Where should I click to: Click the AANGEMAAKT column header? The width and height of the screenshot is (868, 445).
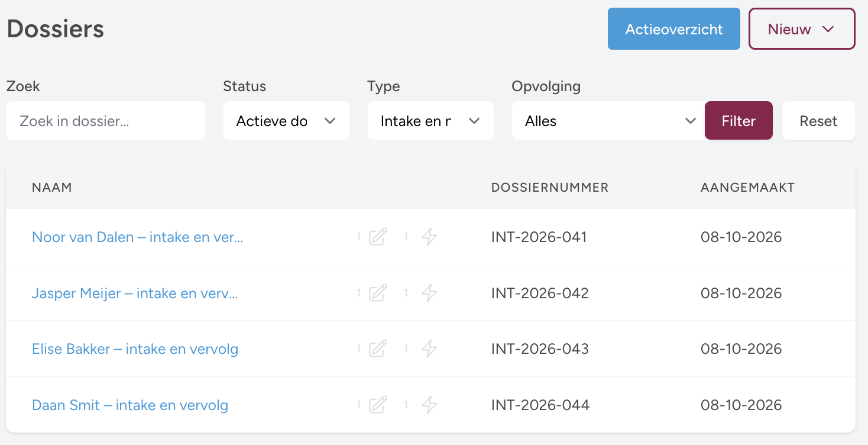coord(747,188)
